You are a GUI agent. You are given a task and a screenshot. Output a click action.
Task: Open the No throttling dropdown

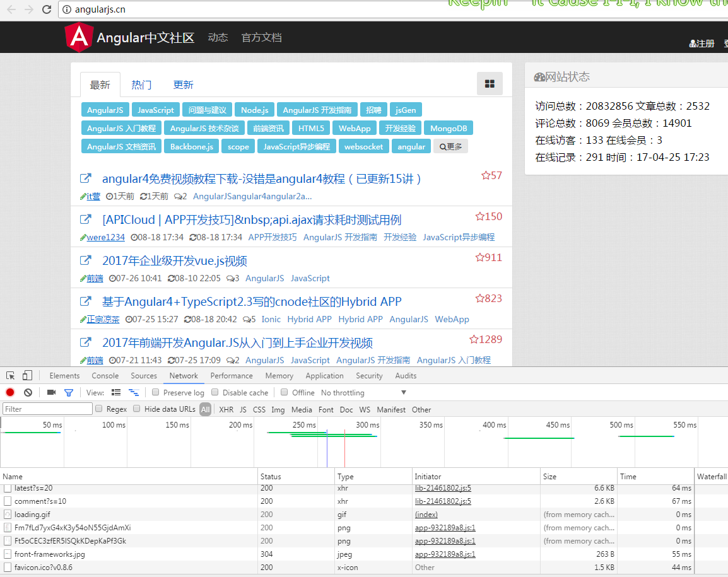click(x=363, y=393)
